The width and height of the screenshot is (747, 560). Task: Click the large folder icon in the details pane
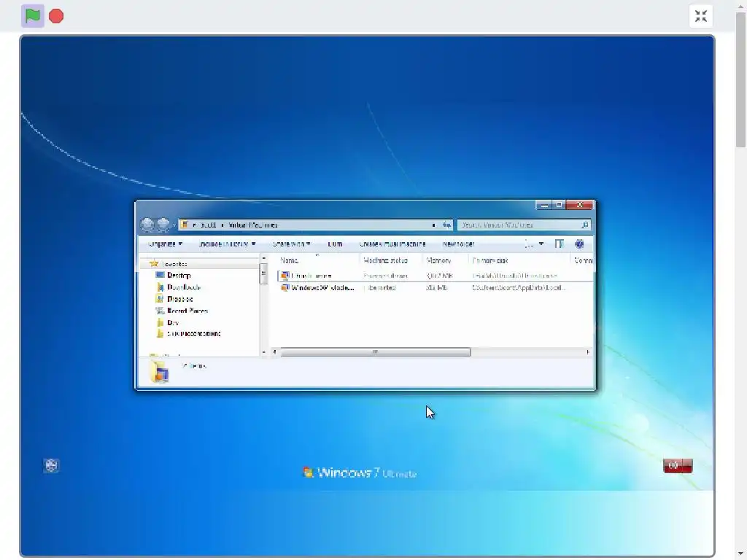point(159,371)
